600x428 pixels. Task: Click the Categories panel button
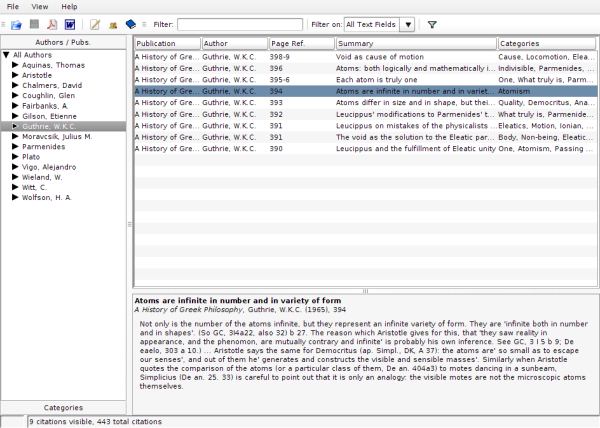tap(64, 408)
